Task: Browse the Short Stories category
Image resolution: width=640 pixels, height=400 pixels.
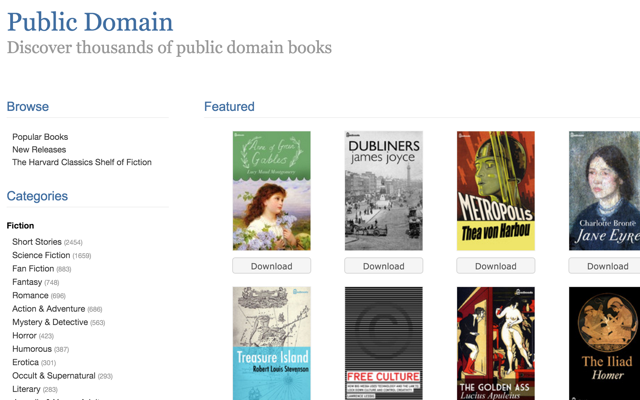Action: [37, 242]
